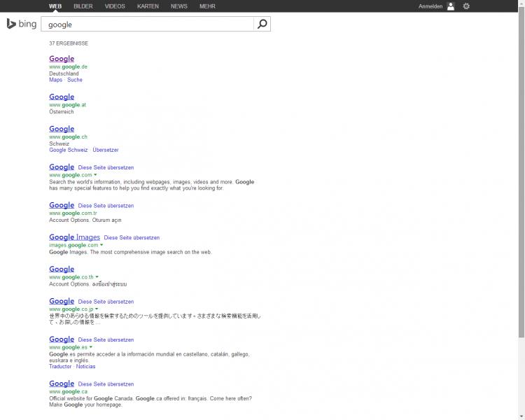Screen dimensions: 525x420
Task: Open the Google Schweiz sublink
Action: coord(69,150)
